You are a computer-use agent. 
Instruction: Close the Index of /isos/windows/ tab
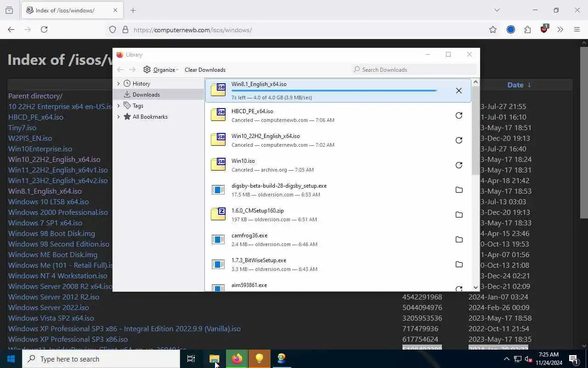point(115,10)
